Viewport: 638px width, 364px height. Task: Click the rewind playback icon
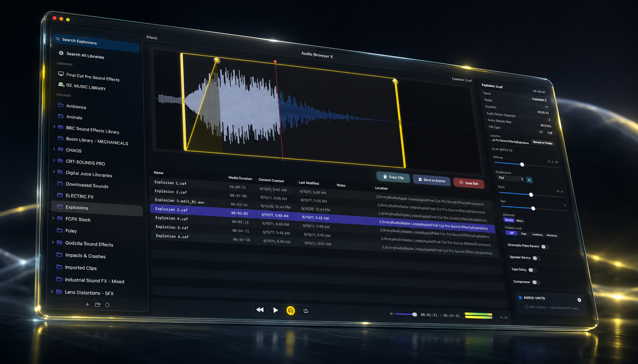(260, 309)
